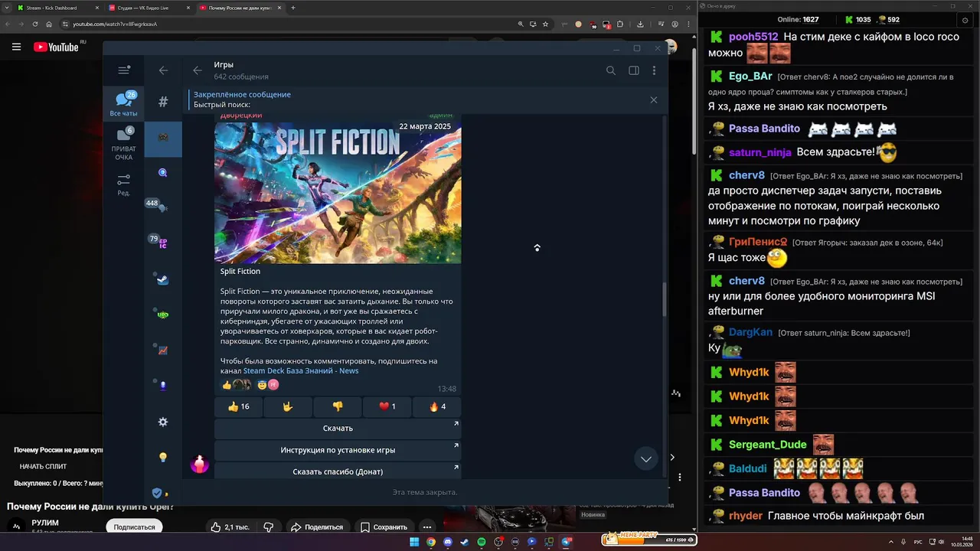
Task: Jump to latest messages down chevron
Action: pos(646,459)
